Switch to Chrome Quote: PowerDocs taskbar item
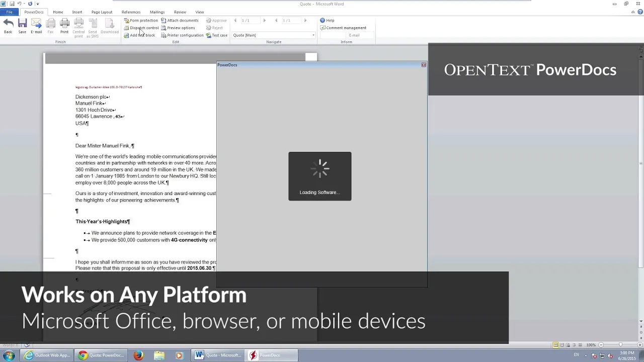This screenshot has height=362, width=644. pos(102,355)
